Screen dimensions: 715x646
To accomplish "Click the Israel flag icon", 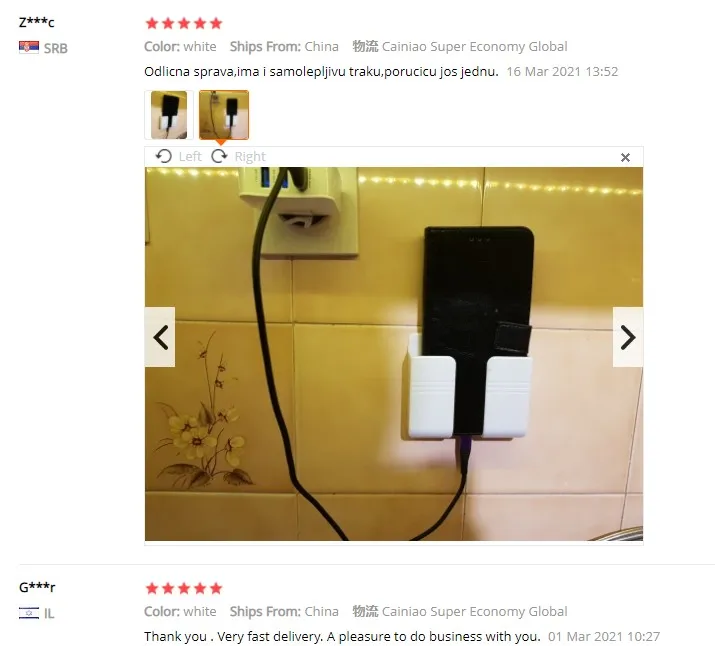I will 29,613.
